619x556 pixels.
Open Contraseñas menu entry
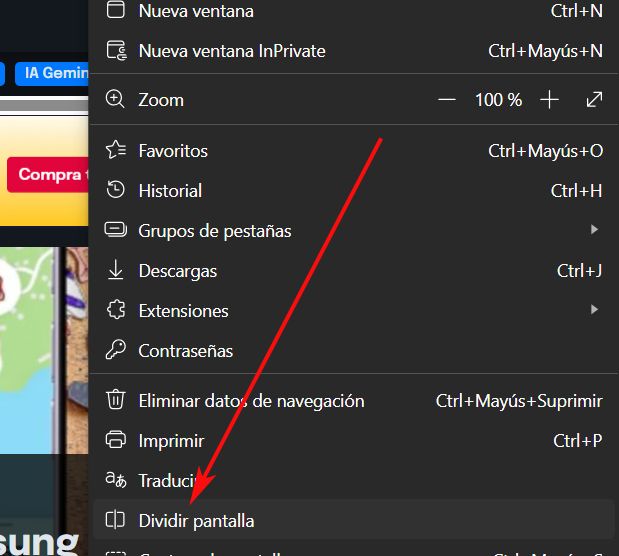[x=354, y=351]
